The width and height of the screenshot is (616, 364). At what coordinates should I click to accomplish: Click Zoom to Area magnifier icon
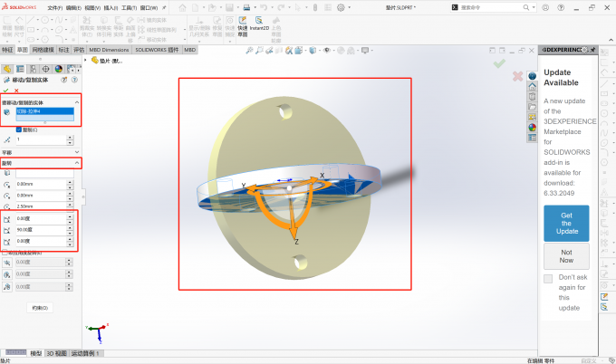click(259, 51)
